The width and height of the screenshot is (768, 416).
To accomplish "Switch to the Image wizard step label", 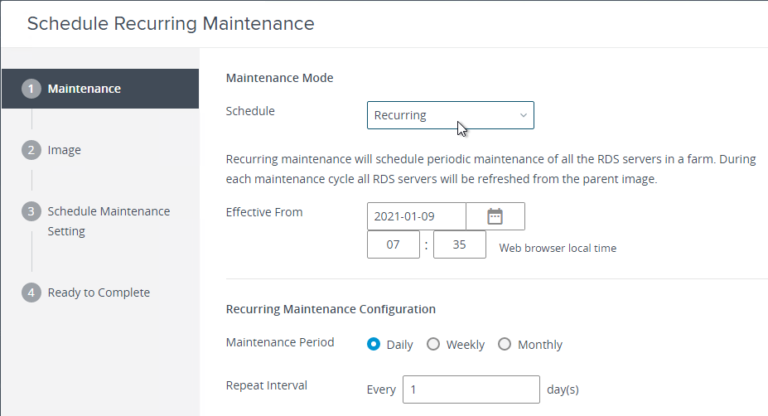I will coord(64,150).
